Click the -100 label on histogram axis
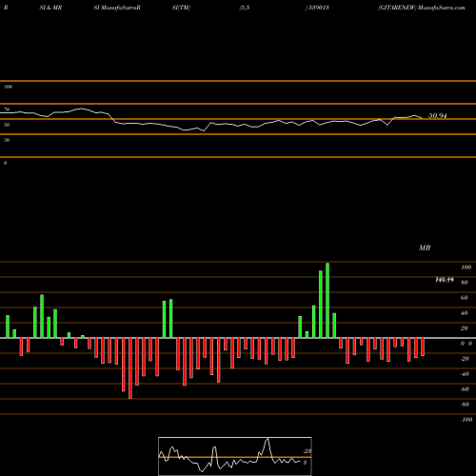476x476 pixels. tap(466, 420)
